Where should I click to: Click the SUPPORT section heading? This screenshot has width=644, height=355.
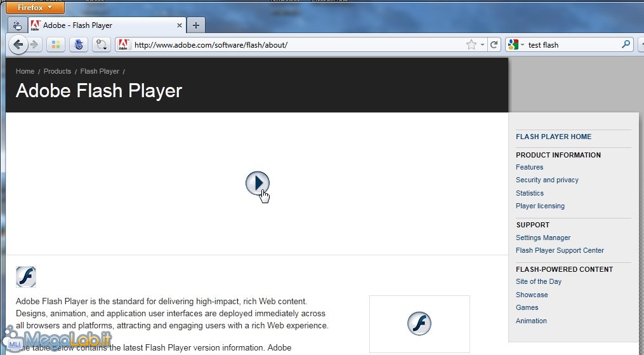[x=533, y=225]
